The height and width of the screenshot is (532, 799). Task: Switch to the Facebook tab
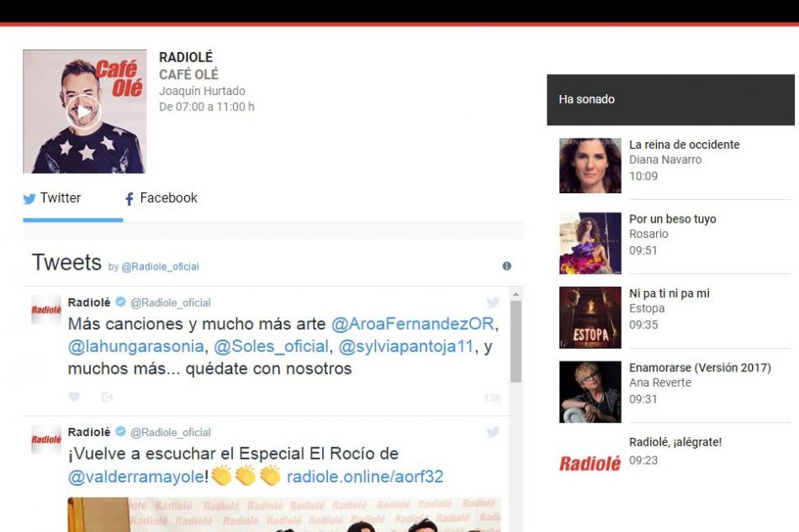(x=161, y=198)
